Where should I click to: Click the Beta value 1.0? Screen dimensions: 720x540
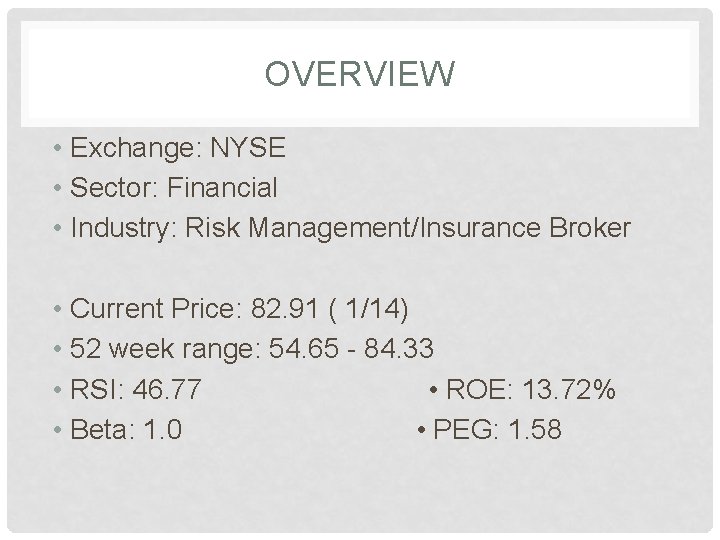pyautogui.click(x=163, y=430)
